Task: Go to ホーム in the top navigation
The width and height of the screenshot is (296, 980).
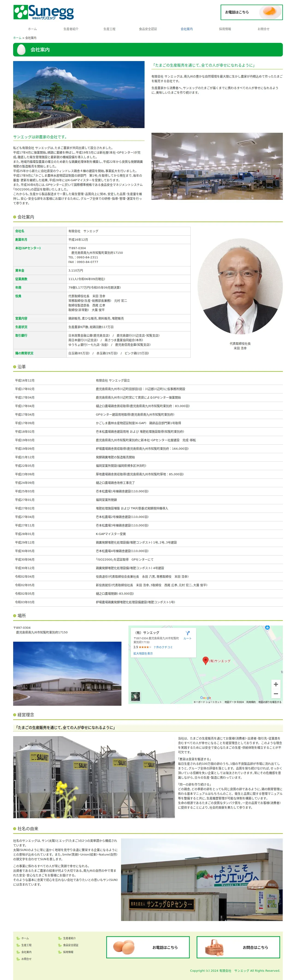Action: coord(32,29)
